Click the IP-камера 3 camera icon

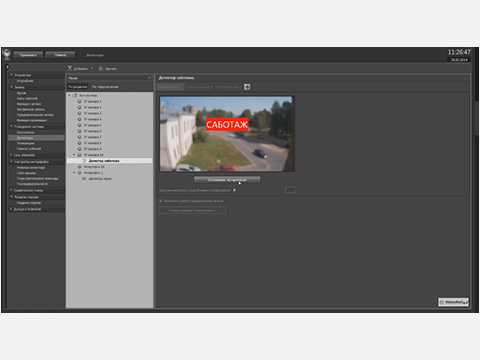pos(79,113)
